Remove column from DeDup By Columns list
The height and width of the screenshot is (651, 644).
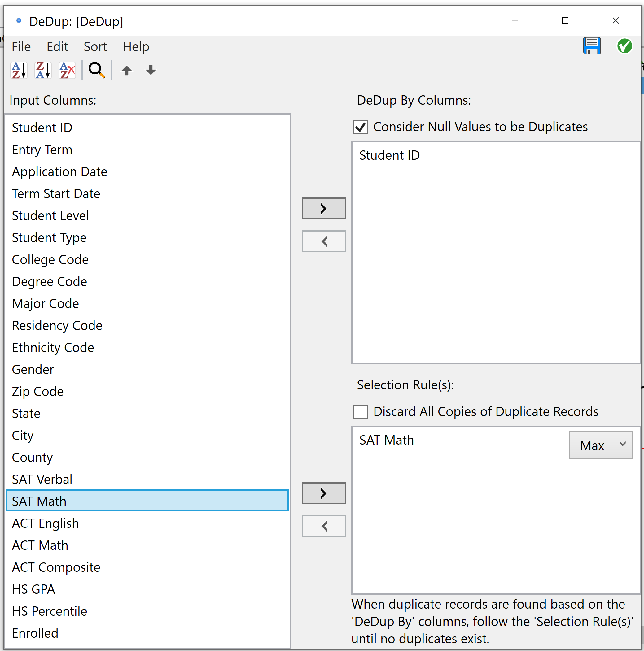pos(324,241)
